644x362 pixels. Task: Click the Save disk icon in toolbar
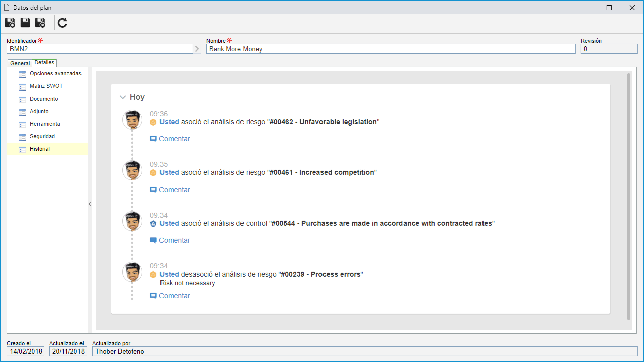[25, 23]
